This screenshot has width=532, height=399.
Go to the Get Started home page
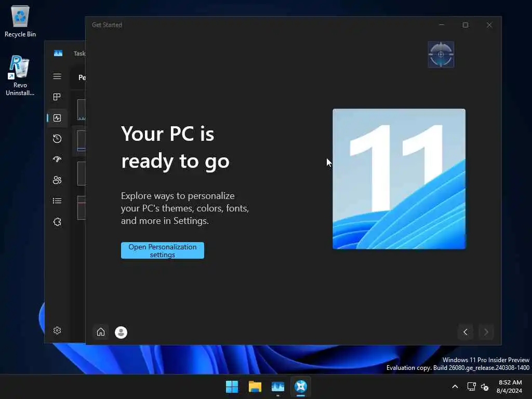(101, 332)
